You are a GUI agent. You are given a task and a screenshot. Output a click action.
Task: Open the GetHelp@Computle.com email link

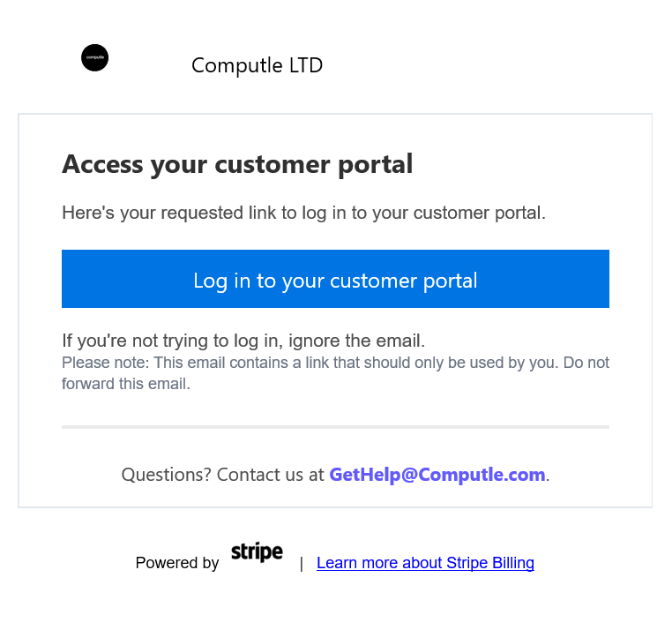click(x=437, y=475)
